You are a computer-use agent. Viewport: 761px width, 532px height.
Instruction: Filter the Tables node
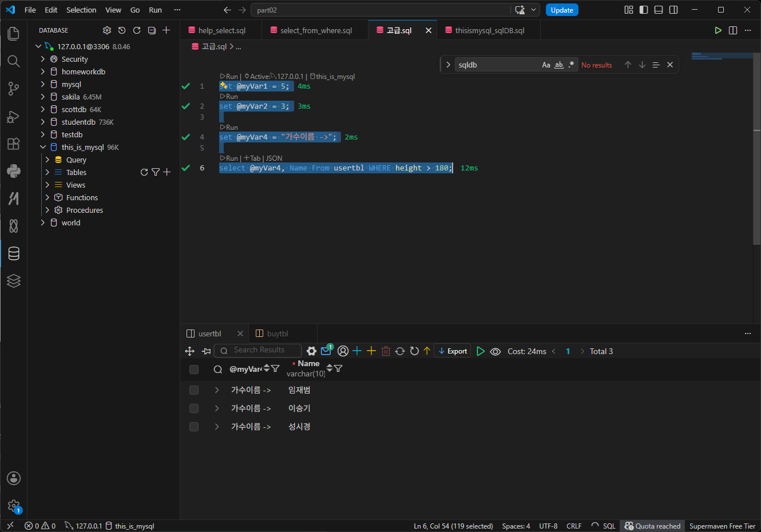pyautogui.click(x=156, y=172)
